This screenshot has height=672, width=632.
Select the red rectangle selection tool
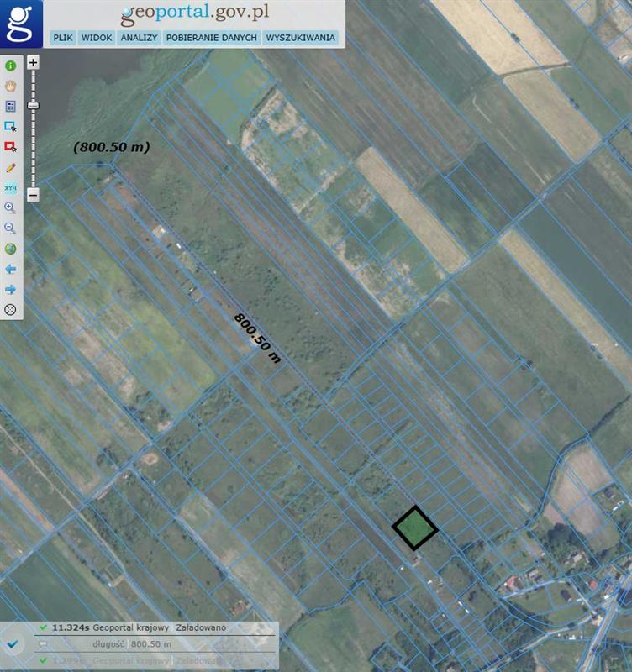pyautogui.click(x=11, y=147)
